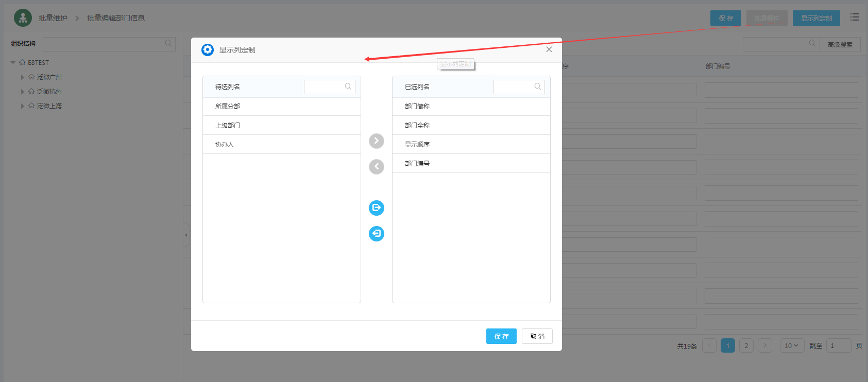Open the 10 per page dropdown
The image size is (868, 382).
(x=791, y=346)
